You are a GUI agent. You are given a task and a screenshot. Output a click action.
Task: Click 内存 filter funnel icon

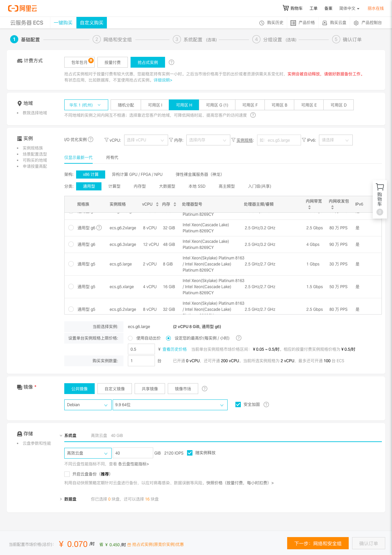(171, 140)
